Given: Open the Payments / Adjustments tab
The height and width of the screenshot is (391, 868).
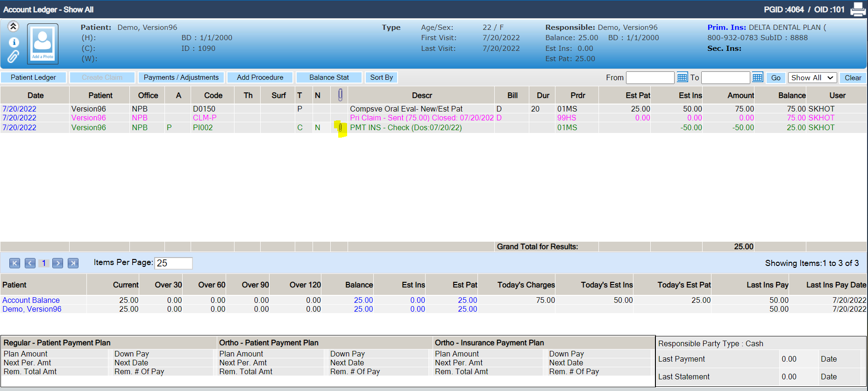Looking at the screenshot, I should [181, 77].
